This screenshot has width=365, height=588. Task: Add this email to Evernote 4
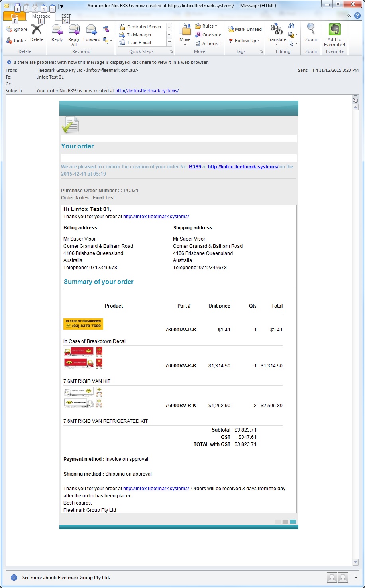tap(335, 35)
